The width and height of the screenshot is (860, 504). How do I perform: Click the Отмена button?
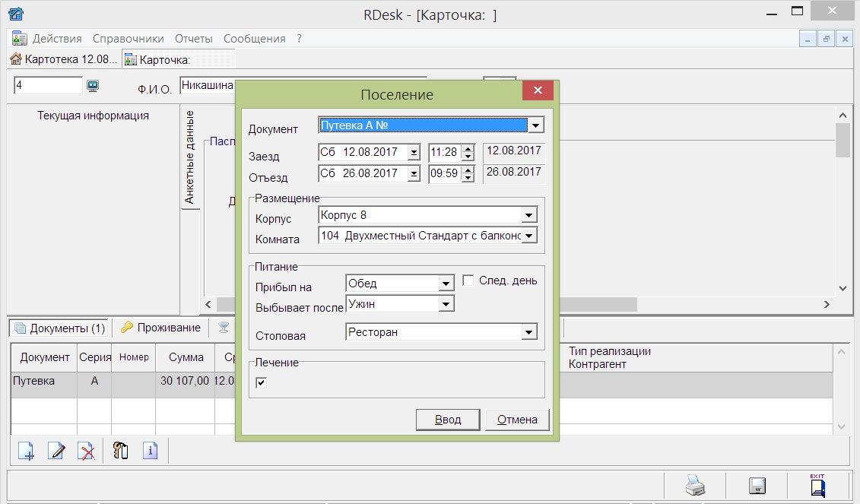[x=517, y=420]
